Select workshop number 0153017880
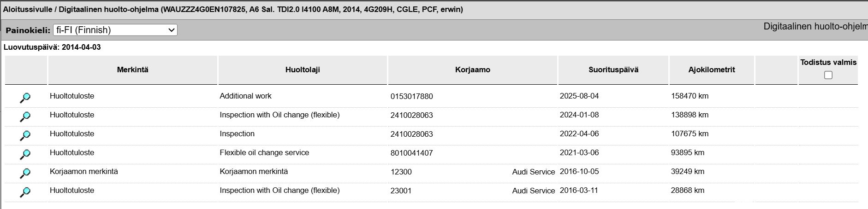 tap(412, 97)
